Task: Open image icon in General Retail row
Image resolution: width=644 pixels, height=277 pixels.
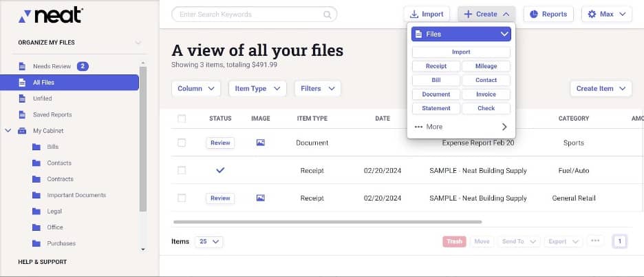Action: point(260,198)
